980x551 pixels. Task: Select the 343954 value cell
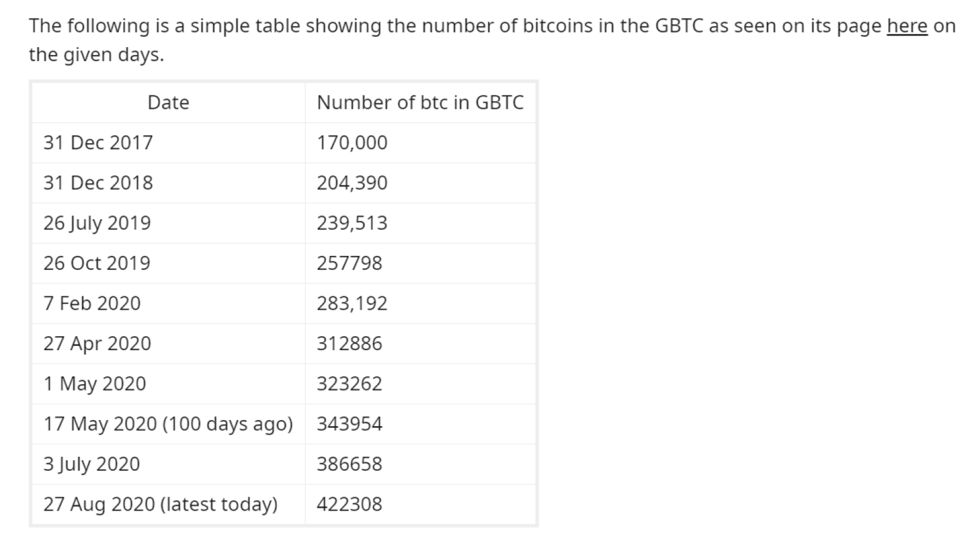pos(420,424)
